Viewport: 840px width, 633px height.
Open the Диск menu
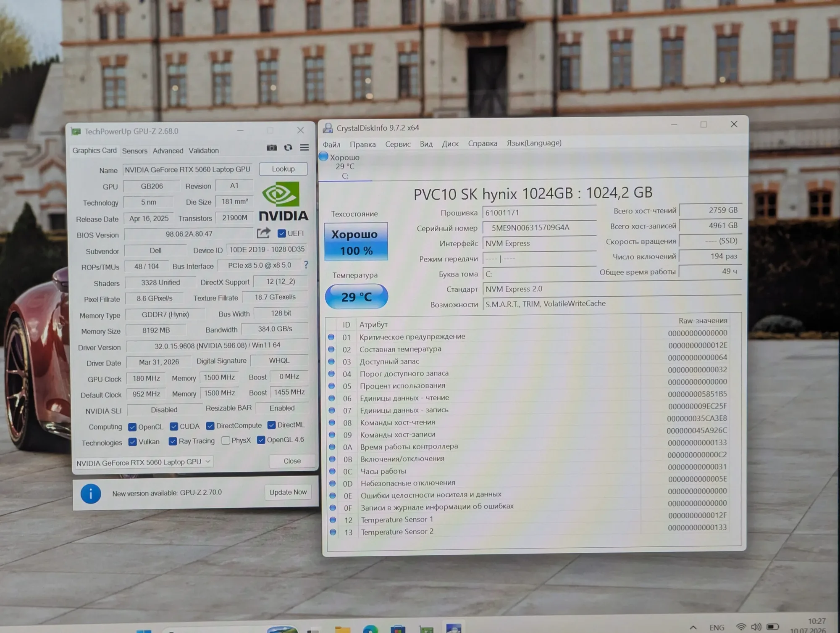(450, 144)
